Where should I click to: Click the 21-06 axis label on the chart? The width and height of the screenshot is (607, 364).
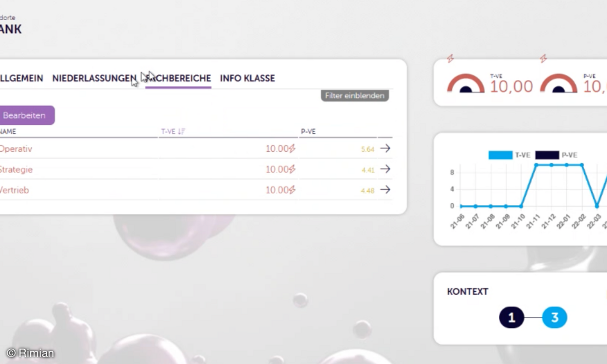tap(457, 221)
